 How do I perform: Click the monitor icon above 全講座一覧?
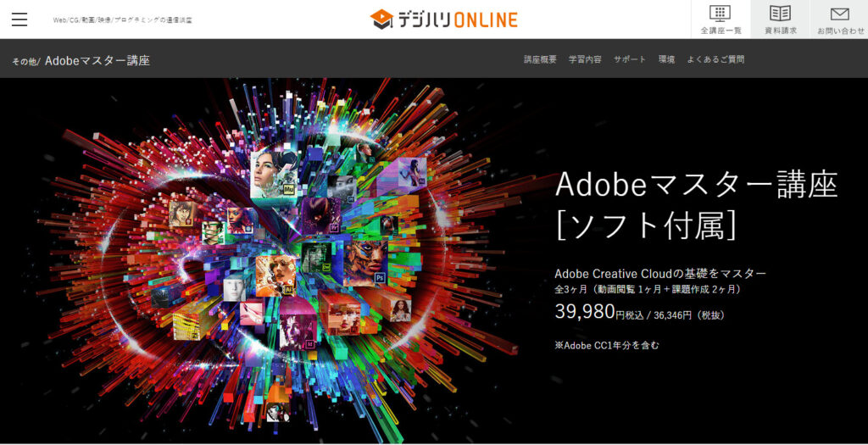[x=720, y=14]
